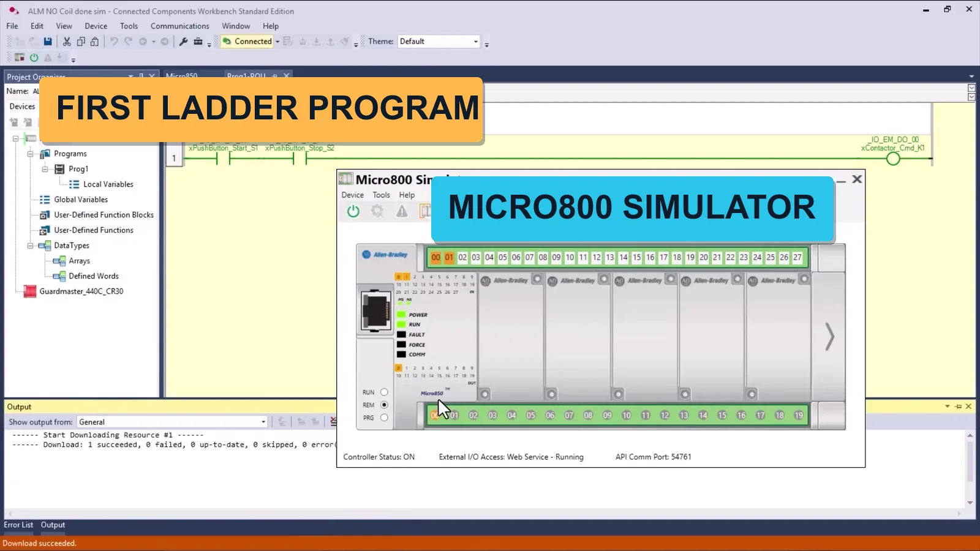Select the REM mode radio button
The image size is (980, 551).
pos(384,405)
